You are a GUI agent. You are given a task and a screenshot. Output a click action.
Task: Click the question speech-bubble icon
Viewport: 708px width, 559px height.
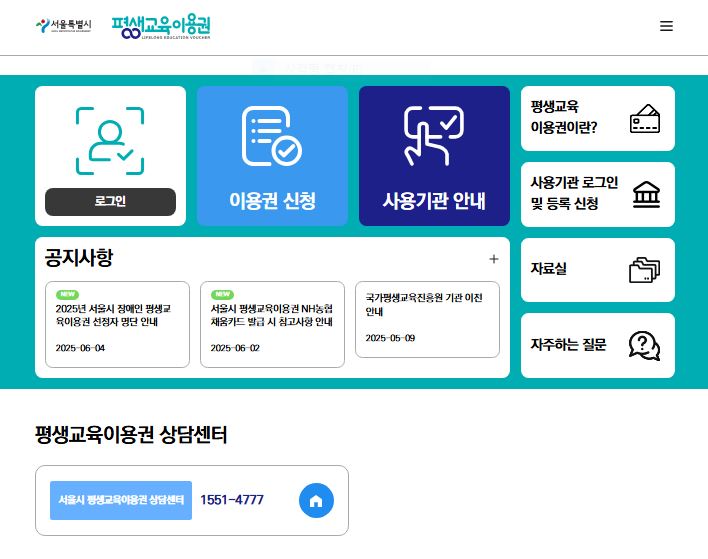tap(644, 346)
